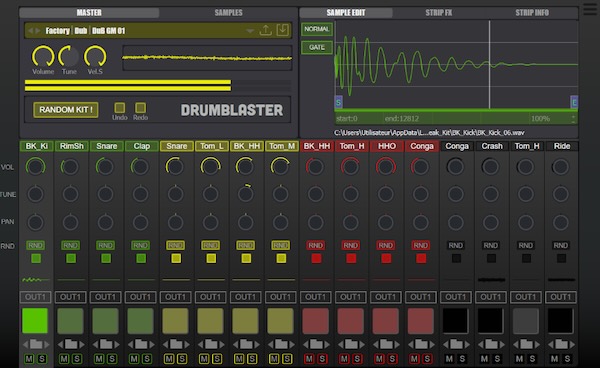This screenshot has height=368, width=600.
Task: Select previous sample on BK_Ki strip
Action: (26, 344)
